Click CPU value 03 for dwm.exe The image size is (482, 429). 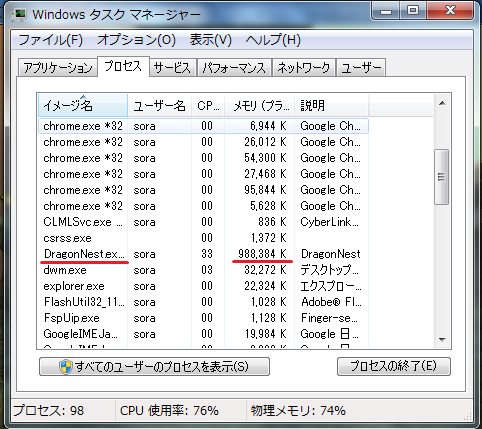(207, 270)
